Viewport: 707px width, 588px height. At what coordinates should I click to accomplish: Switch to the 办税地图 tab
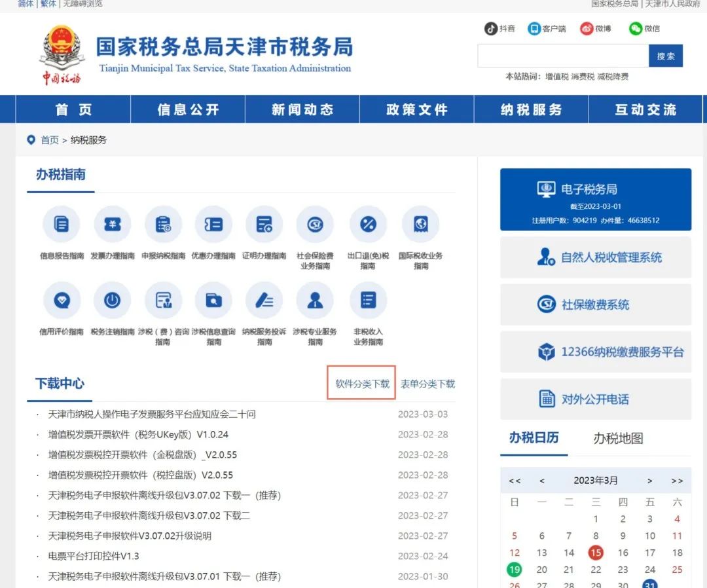(x=617, y=438)
